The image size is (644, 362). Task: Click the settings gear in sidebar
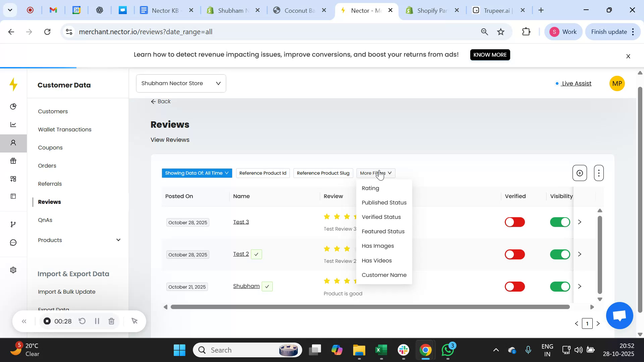point(13,270)
